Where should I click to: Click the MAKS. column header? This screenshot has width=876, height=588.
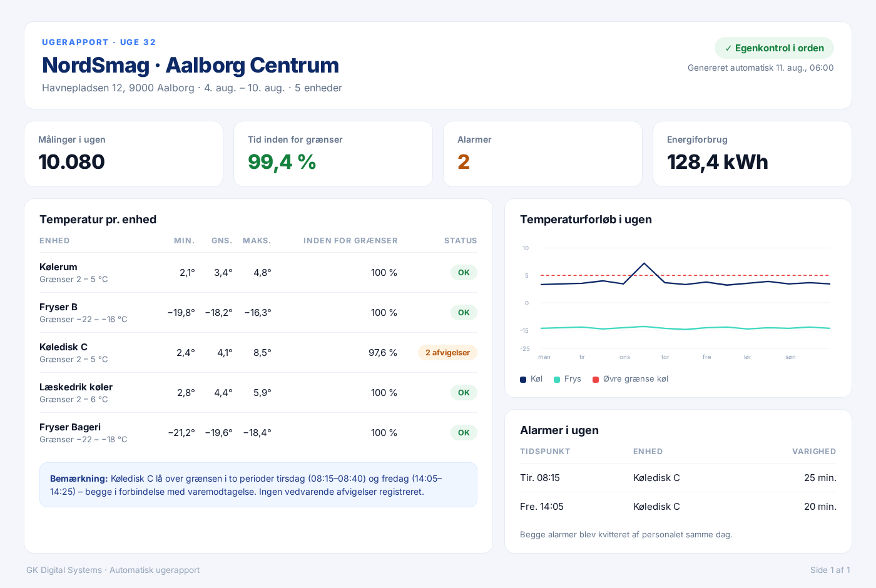(x=257, y=241)
